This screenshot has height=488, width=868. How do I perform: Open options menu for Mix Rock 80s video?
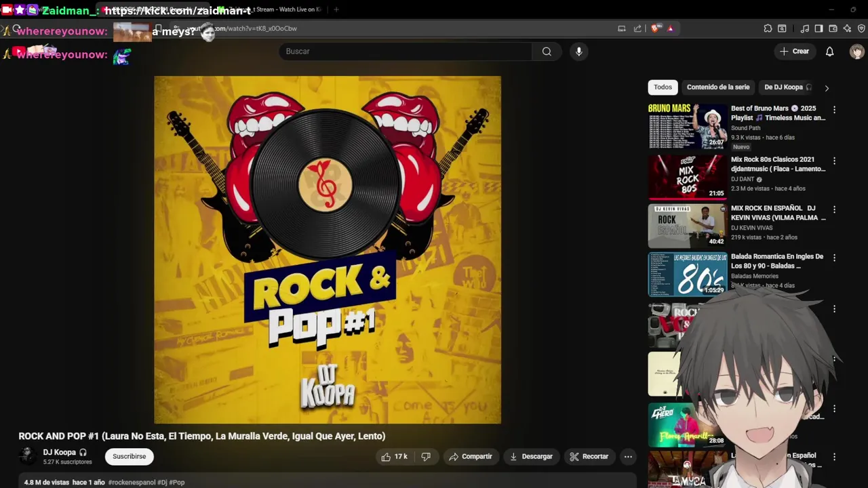tap(834, 161)
